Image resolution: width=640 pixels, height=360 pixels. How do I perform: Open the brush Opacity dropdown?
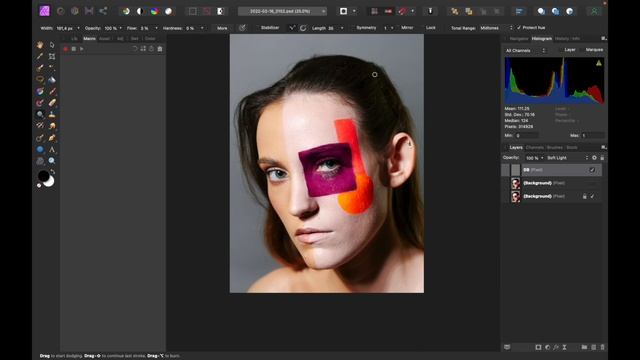click(x=120, y=28)
